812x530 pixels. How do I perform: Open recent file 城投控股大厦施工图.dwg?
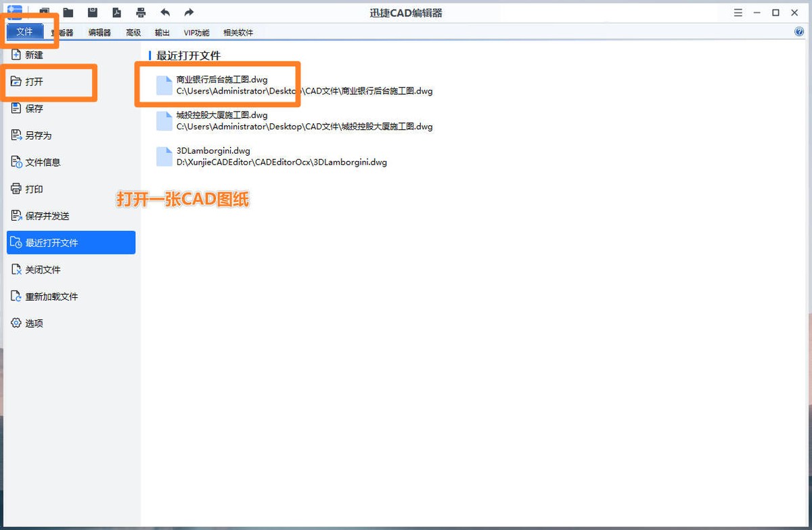click(x=222, y=115)
